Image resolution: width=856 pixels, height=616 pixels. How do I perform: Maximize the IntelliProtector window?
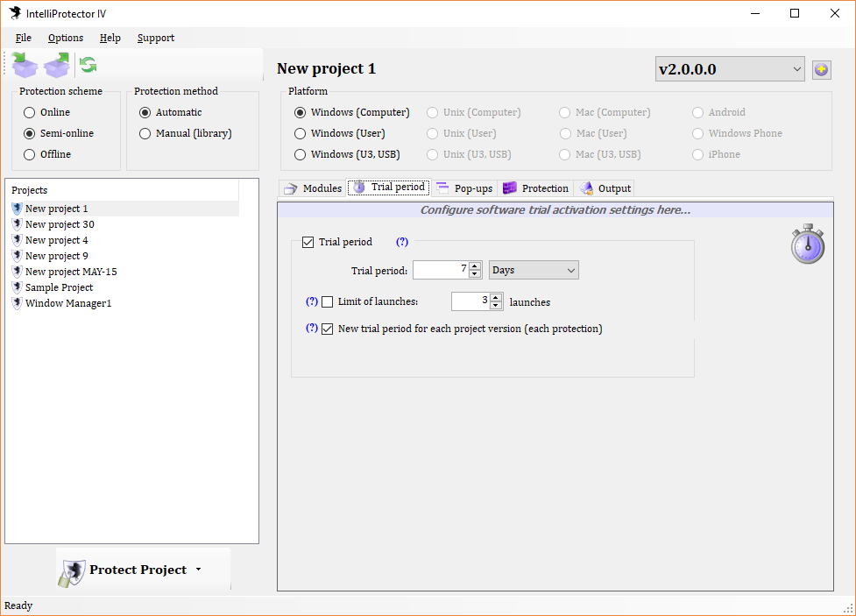795,13
